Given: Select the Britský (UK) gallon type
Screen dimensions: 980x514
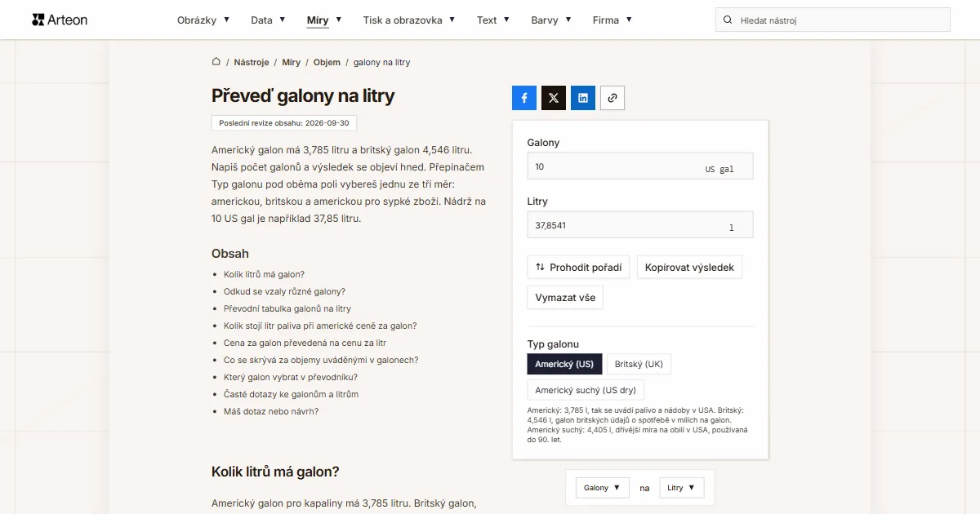Looking at the screenshot, I should [639, 364].
